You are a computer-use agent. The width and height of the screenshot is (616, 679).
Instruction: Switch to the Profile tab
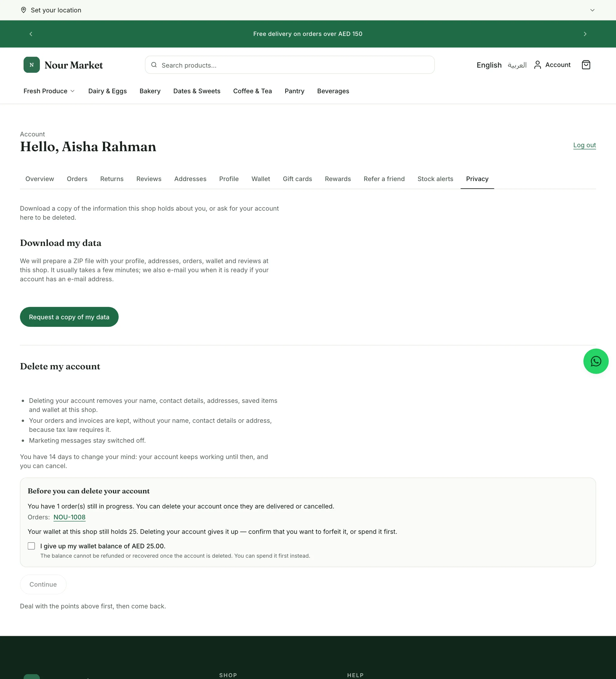click(x=229, y=179)
